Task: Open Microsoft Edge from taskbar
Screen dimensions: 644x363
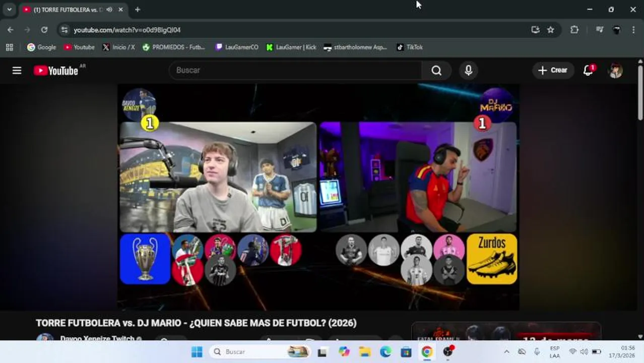Action: point(385,352)
